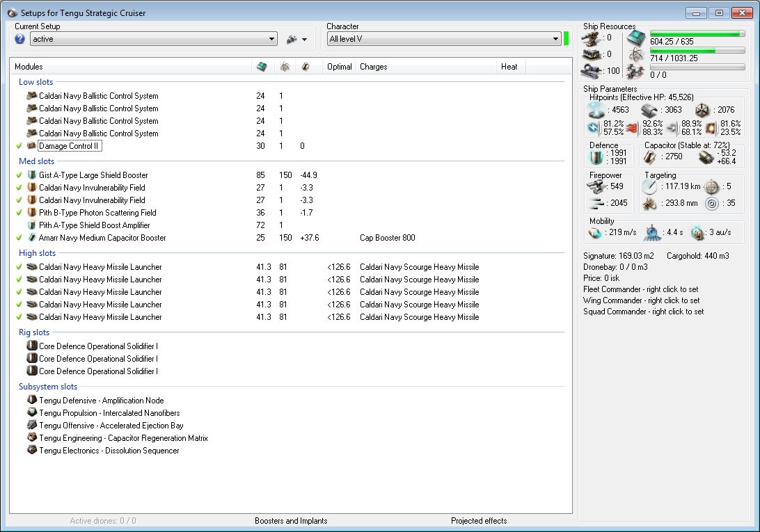The width and height of the screenshot is (760, 532).
Task: Sort by the Optimal column header
Action: (x=340, y=67)
